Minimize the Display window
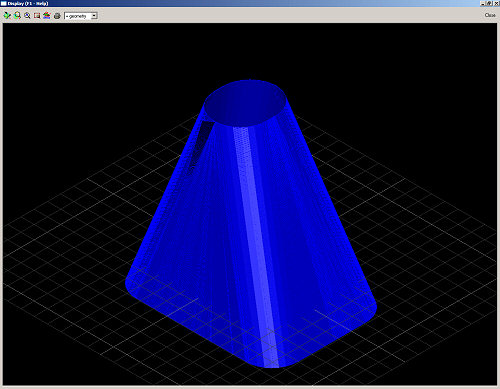This screenshot has width=500, height=389. point(483,3)
